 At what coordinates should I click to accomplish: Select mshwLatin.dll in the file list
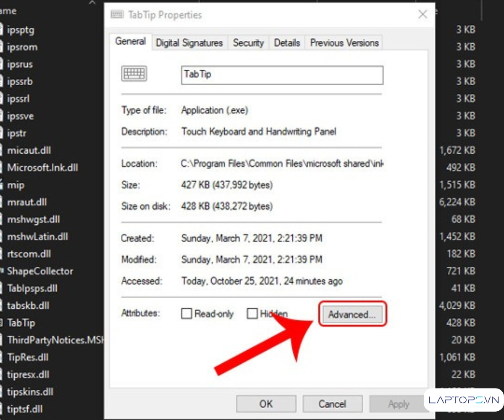tap(37, 236)
